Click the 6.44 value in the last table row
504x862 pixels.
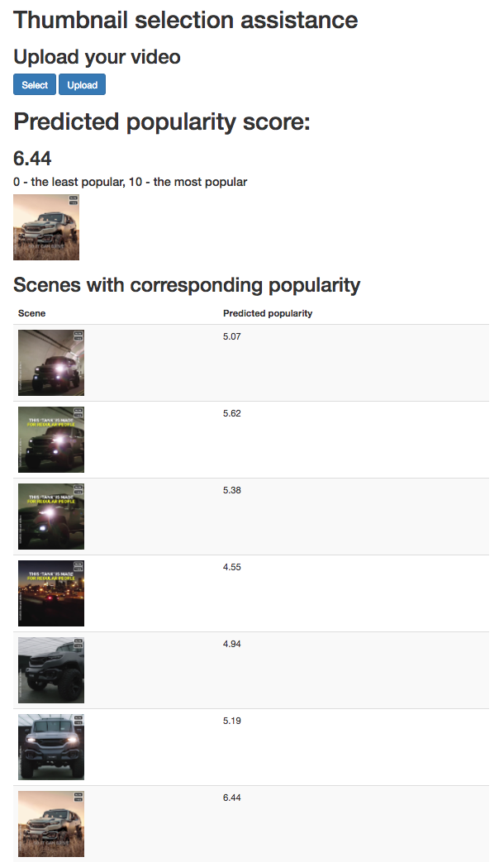pos(232,798)
